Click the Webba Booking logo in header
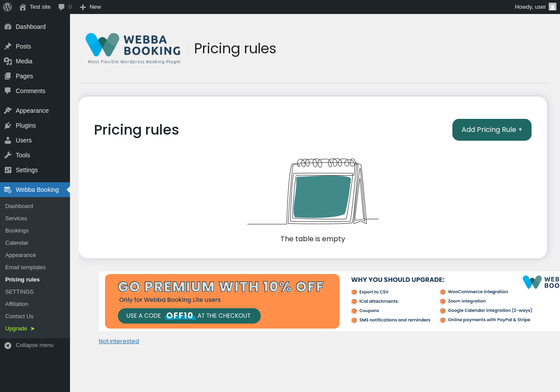 coord(133,49)
